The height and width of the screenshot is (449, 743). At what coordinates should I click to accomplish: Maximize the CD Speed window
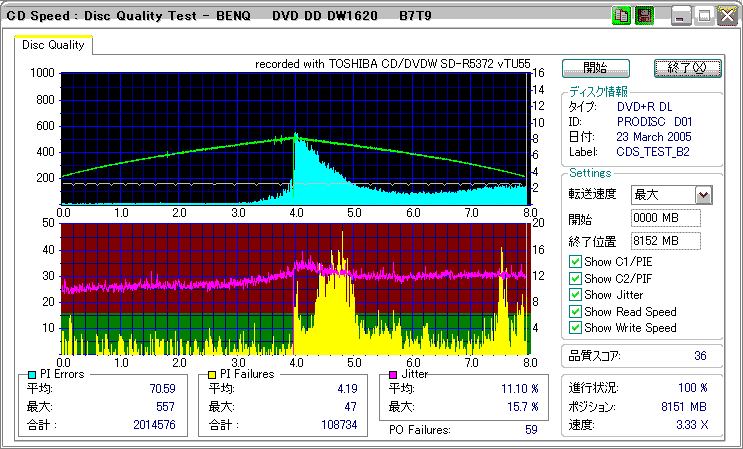point(704,15)
